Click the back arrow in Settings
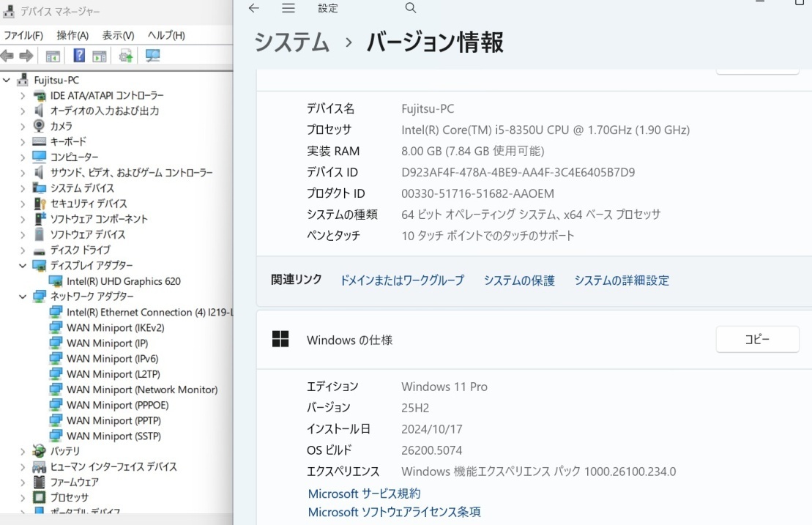The height and width of the screenshot is (525, 812). pos(254,8)
